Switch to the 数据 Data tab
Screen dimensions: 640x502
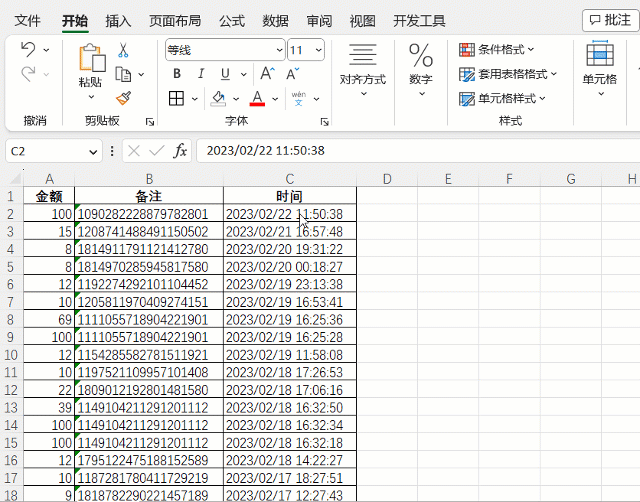coord(276,20)
